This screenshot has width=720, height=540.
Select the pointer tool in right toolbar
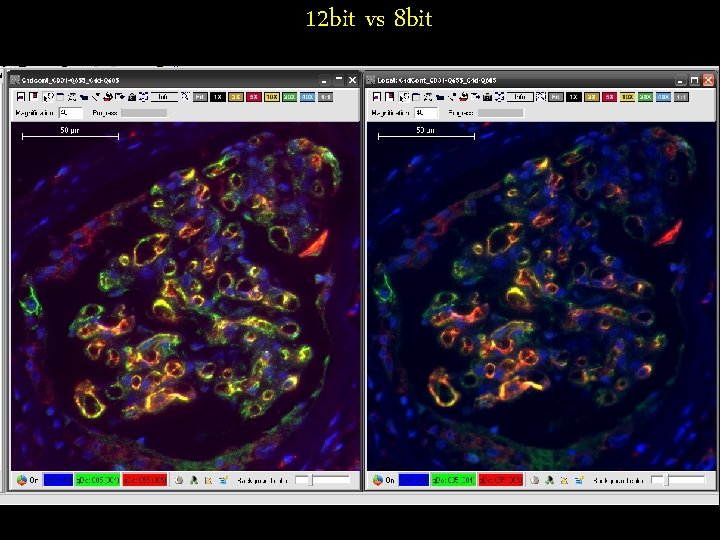tap(404, 97)
